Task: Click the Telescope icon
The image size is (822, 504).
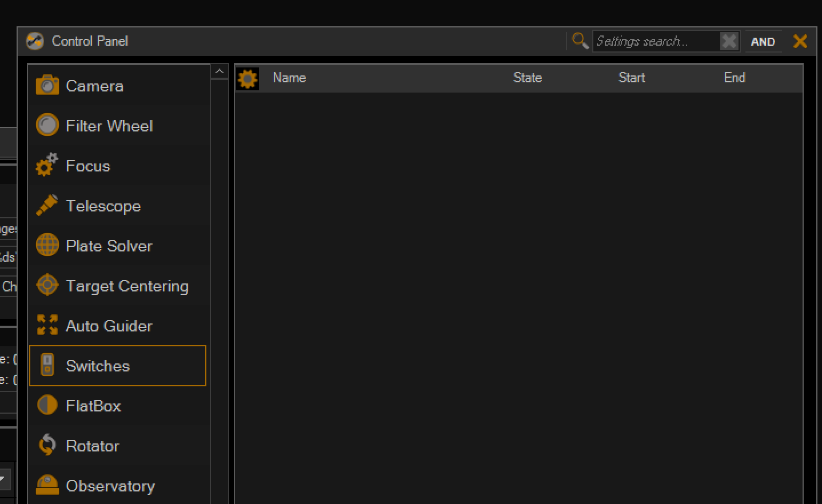Action: point(47,205)
